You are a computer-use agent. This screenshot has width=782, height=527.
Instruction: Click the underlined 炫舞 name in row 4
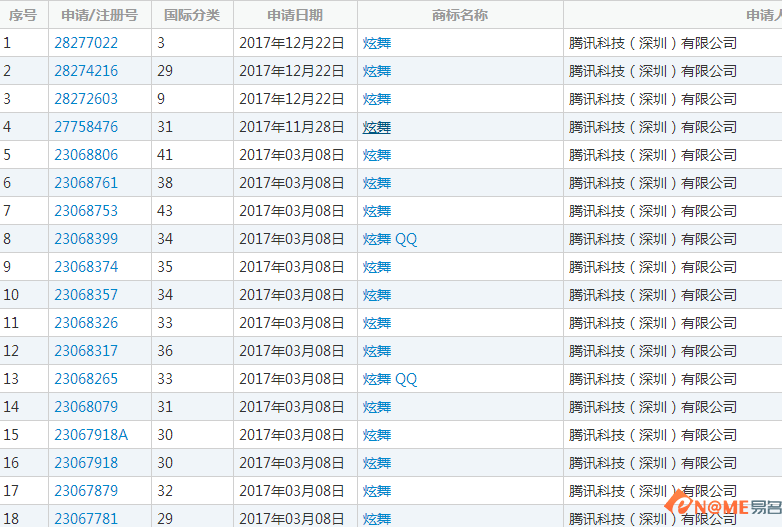(377, 127)
